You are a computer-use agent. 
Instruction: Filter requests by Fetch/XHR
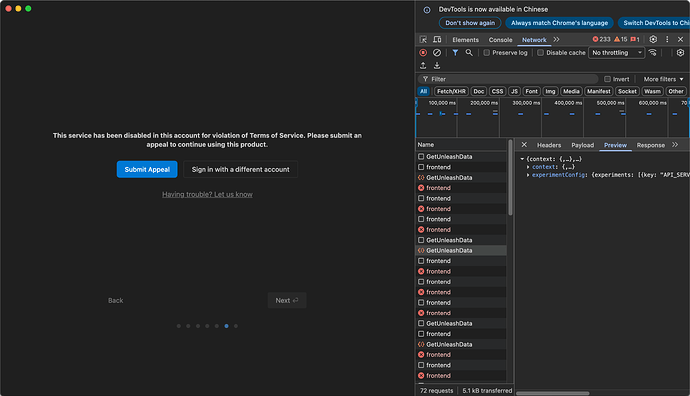(451, 91)
